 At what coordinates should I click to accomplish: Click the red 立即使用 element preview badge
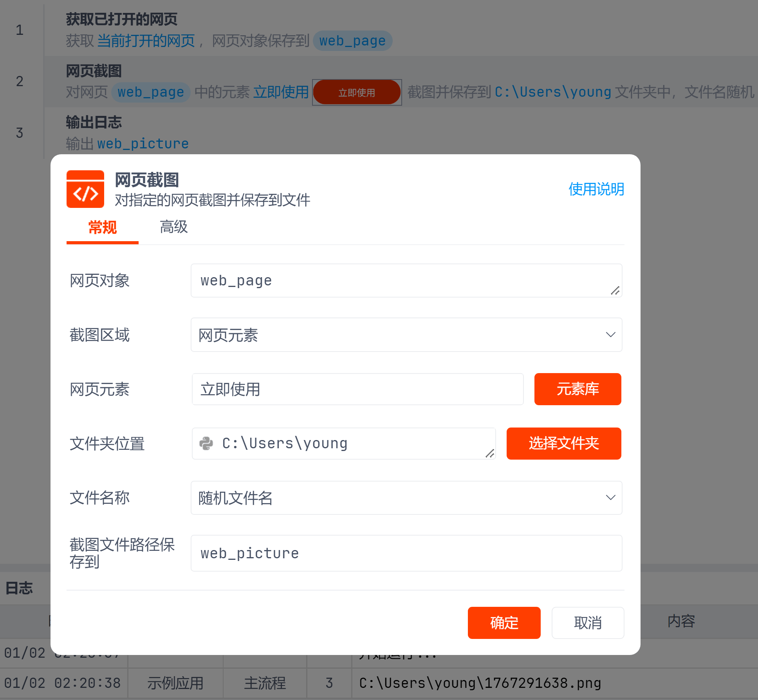pos(356,92)
